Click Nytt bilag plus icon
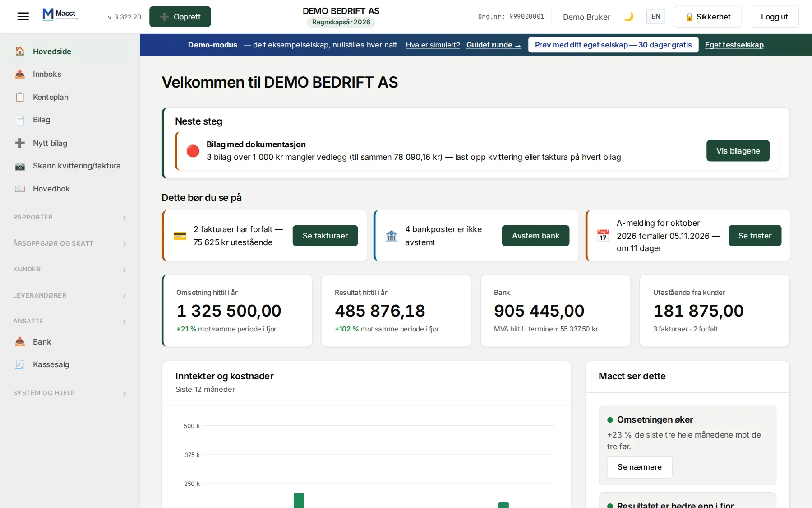This screenshot has height=508, width=812. [20, 143]
